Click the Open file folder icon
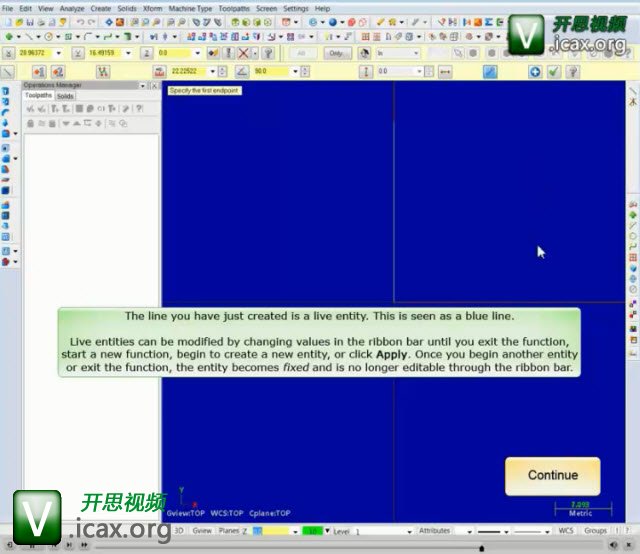The width and height of the screenshot is (640, 554). pos(19,22)
